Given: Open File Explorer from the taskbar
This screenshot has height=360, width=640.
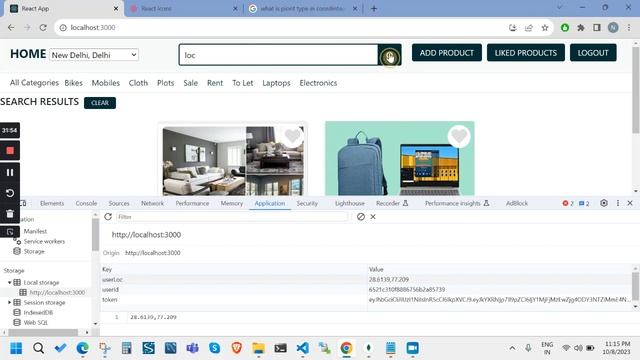Looking at the screenshot, I should [x=258, y=348].
